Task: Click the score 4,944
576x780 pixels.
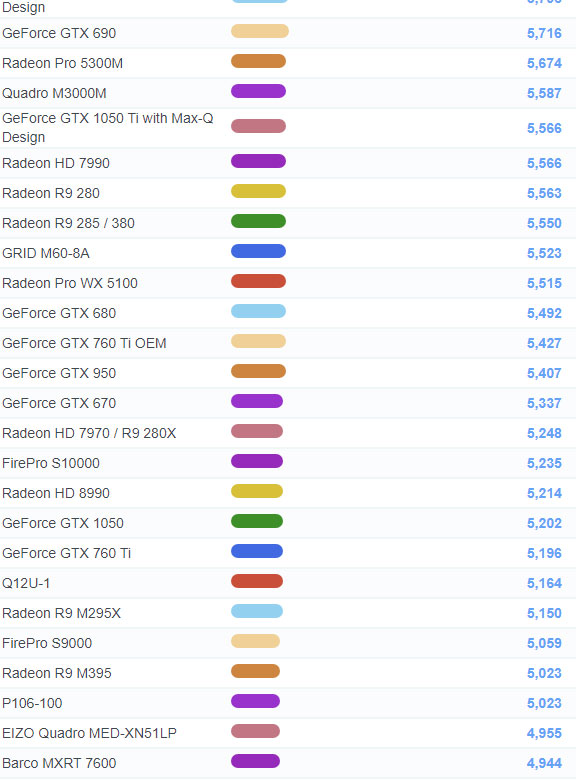Action: [544, 763]
